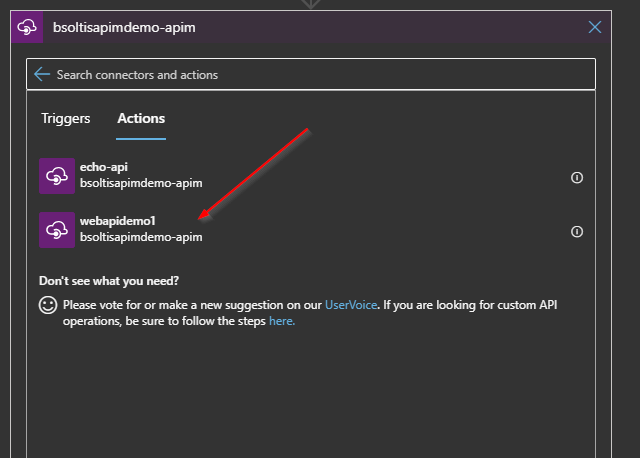
Task: Open the UserVoice link
Action: pos(350,304)
